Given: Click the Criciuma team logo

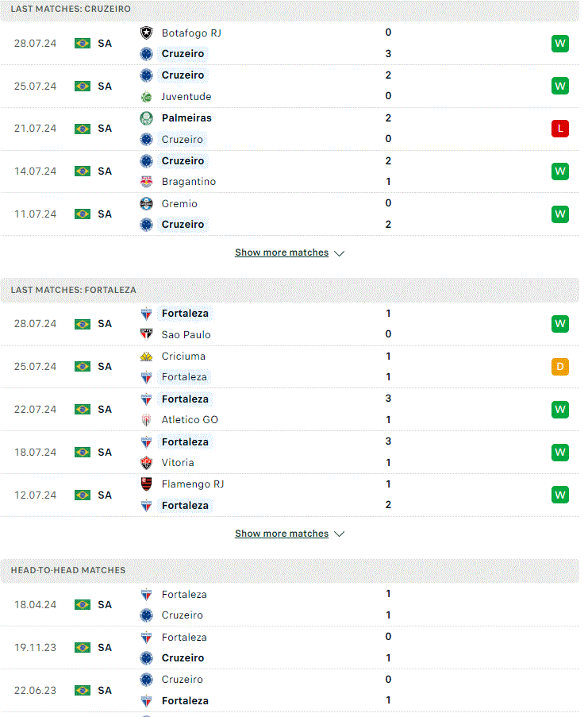Looking at the screenshot, I should (146, 357).
